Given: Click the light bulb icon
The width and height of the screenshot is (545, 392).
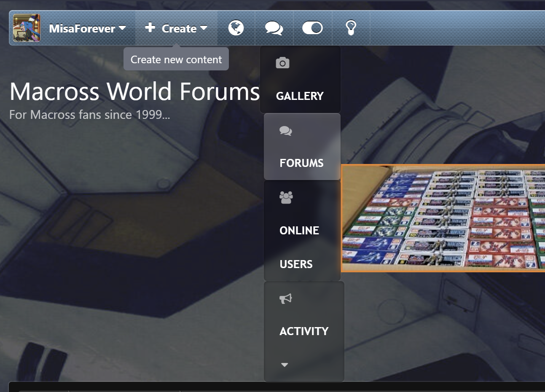Looking at the screenshot, I should coord(351,28).
